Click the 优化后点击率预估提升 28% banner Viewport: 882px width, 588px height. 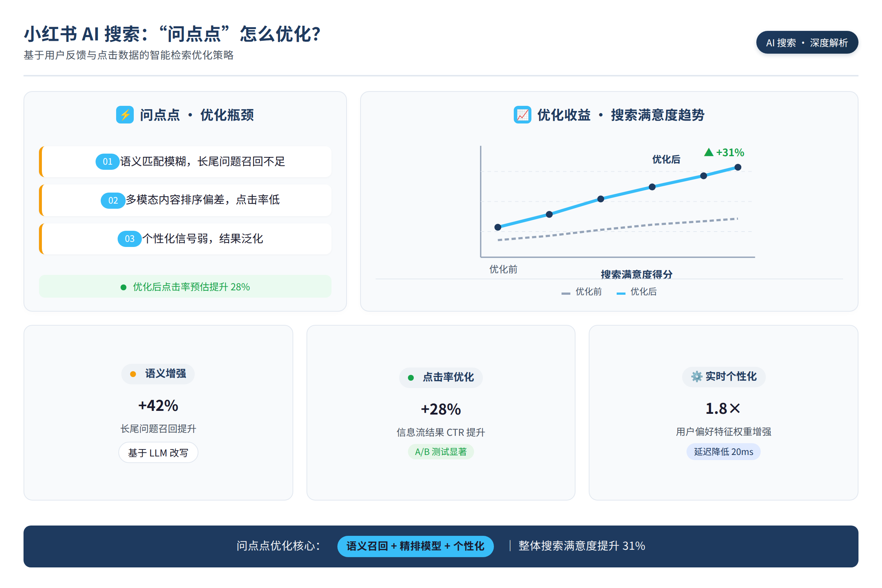(185, 287)
